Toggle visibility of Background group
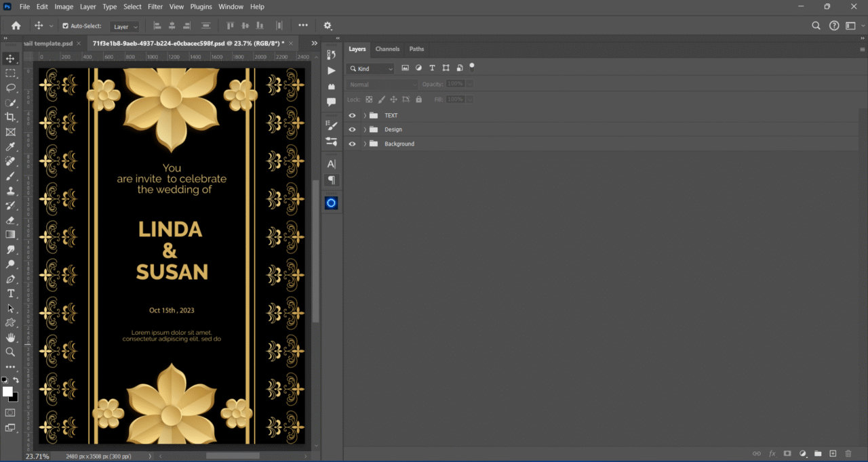Viewport: 868px width, 462px height. [352, 144]
